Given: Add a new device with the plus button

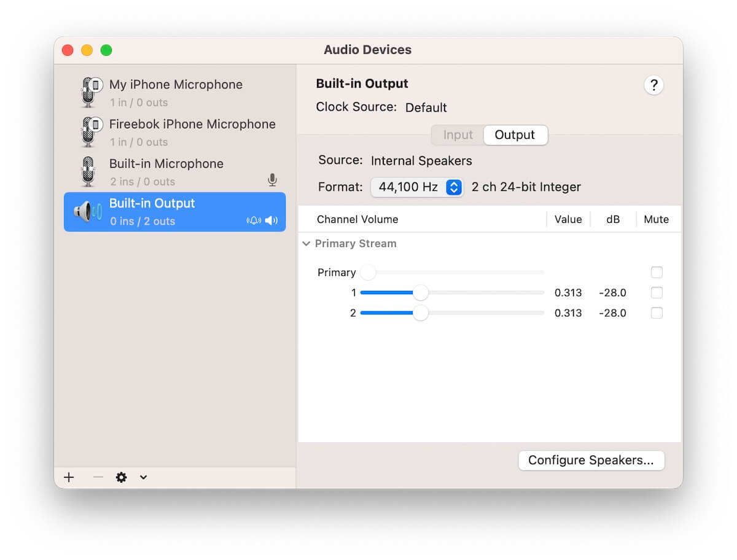Looking at the screenshot, I should click(x=68, y=477).
